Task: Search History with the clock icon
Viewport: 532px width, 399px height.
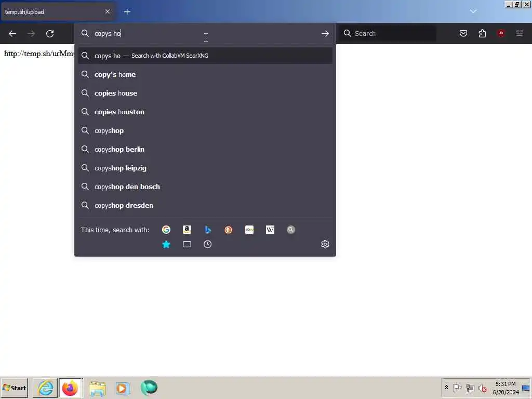Action: 208,244
